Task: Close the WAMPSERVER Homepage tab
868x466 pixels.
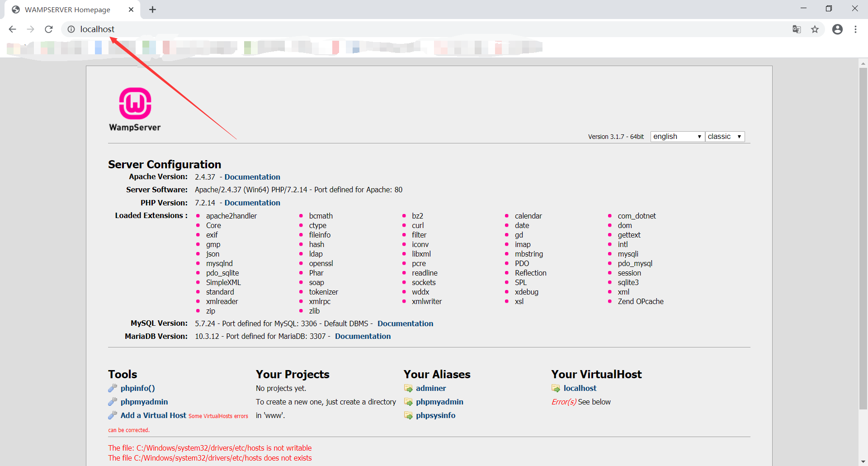Action: coord(131,10)
